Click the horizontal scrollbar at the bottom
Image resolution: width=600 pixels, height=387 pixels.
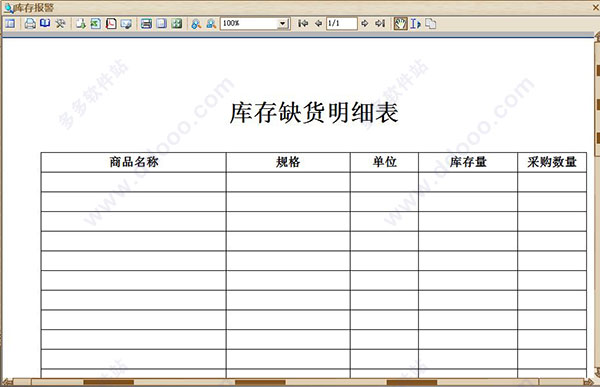(x=297, y=382)
